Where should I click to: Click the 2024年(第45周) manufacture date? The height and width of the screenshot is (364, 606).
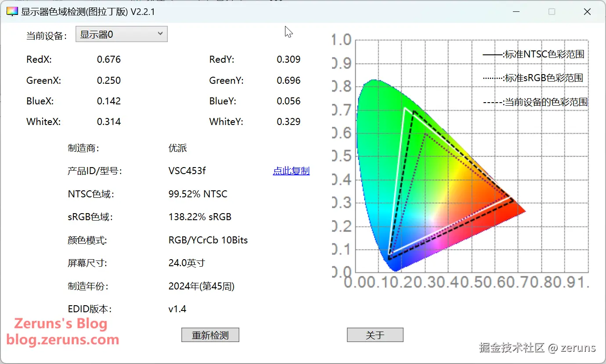[202, 286]
